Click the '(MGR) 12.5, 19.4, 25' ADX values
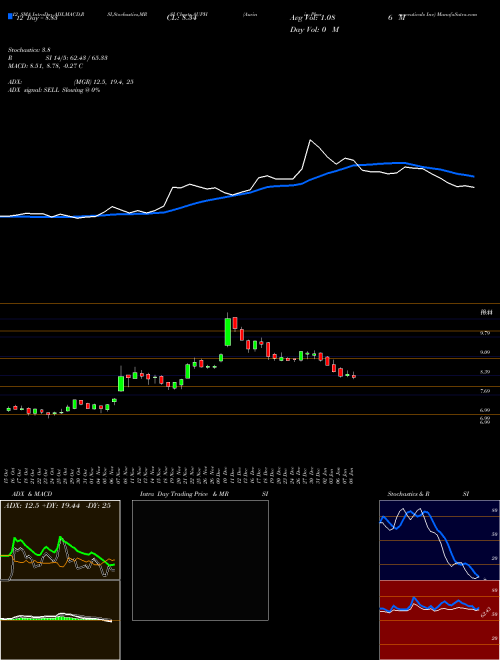The height and width of the screenshot is (660, 500). [104, 82]
